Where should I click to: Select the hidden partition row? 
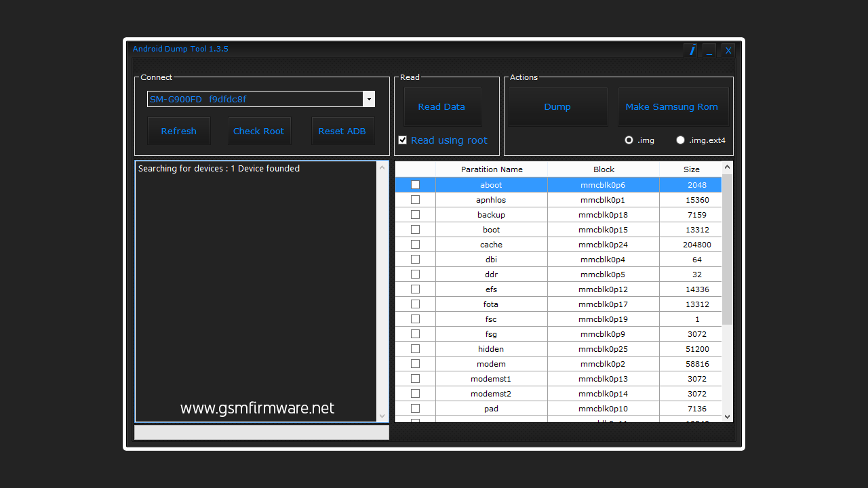coord(491,348)
